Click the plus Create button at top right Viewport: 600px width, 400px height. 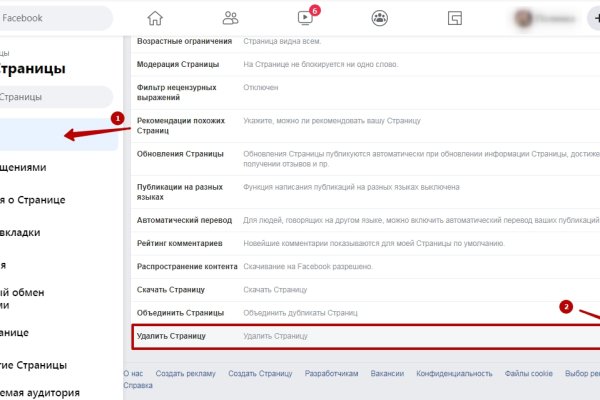(x=590, y=17)
